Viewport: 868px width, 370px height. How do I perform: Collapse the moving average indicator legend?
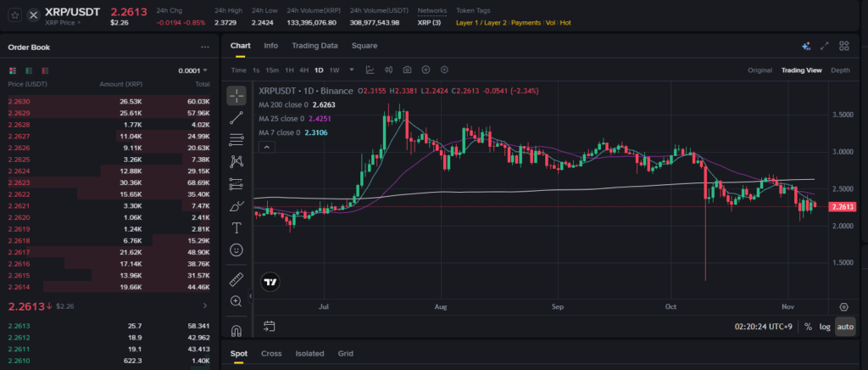(266, 147)
